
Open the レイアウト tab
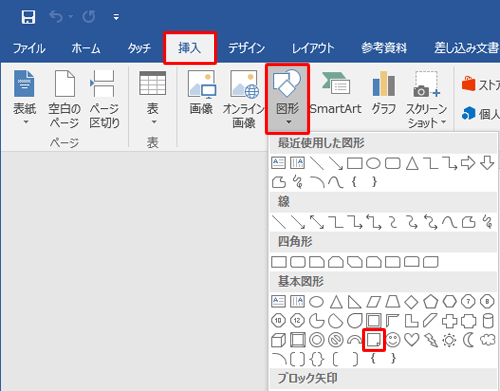pyautogui.click(x=313, y=48)
